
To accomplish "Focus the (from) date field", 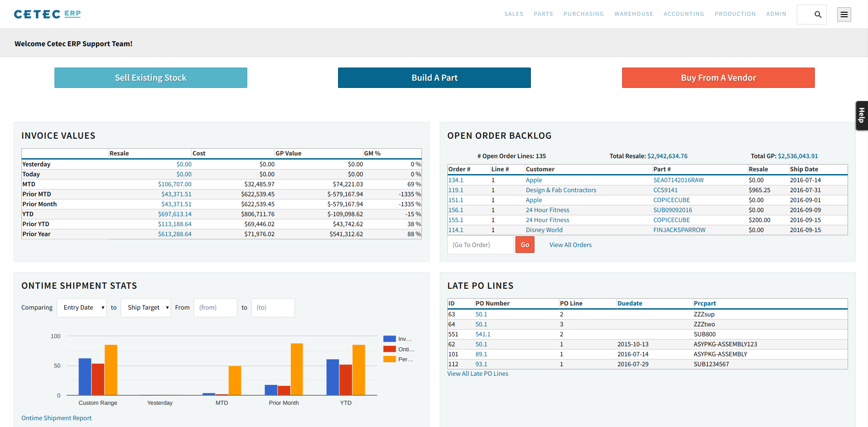I will [x=216, y=307].
